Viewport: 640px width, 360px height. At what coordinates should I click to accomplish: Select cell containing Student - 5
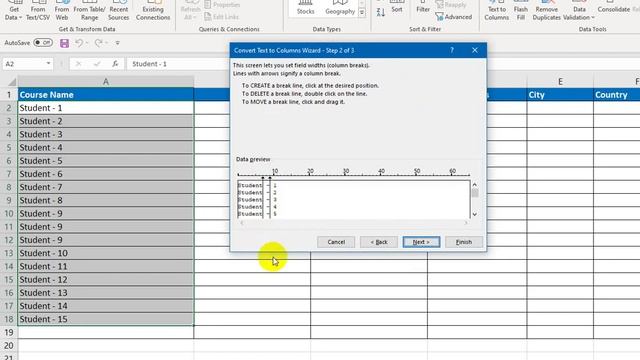[106, 161]
